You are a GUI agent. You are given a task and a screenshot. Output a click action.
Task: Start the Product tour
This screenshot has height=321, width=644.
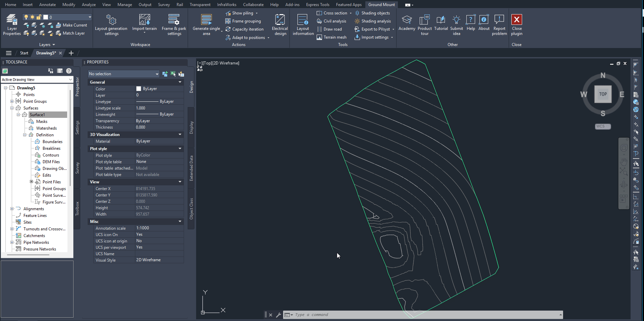pyautogui.click(x=425, y=25)
